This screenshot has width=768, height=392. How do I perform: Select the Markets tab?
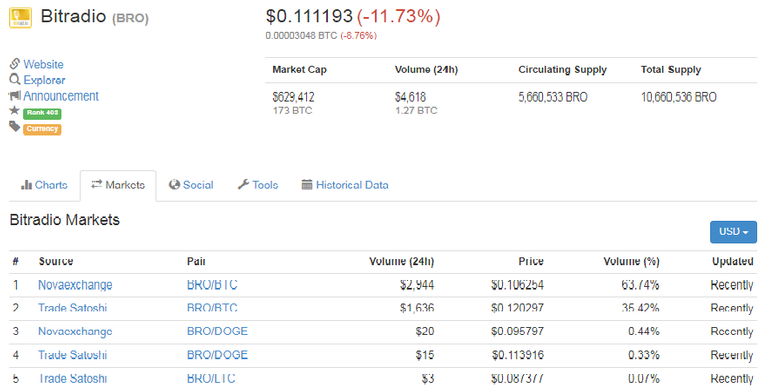coord(118,185)
